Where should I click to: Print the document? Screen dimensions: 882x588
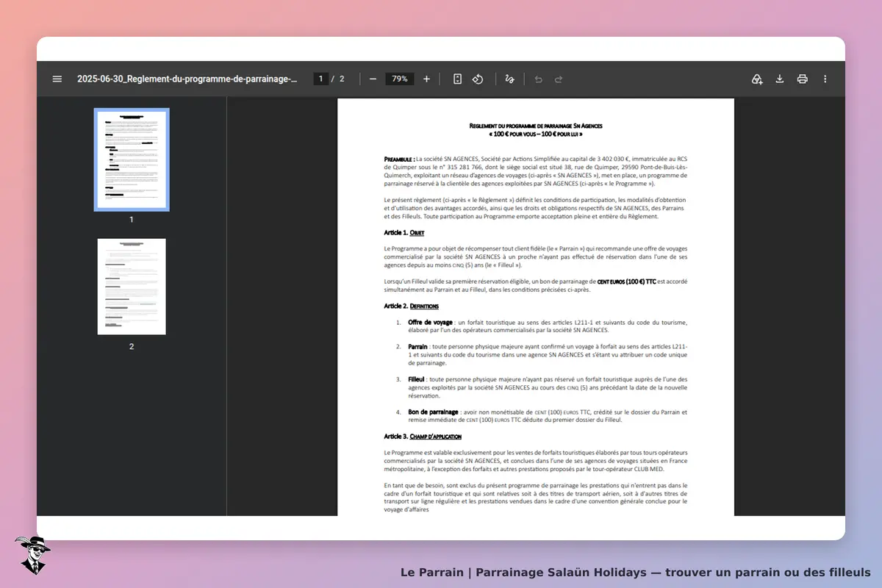pyautogui.click(x=803, y=79)
